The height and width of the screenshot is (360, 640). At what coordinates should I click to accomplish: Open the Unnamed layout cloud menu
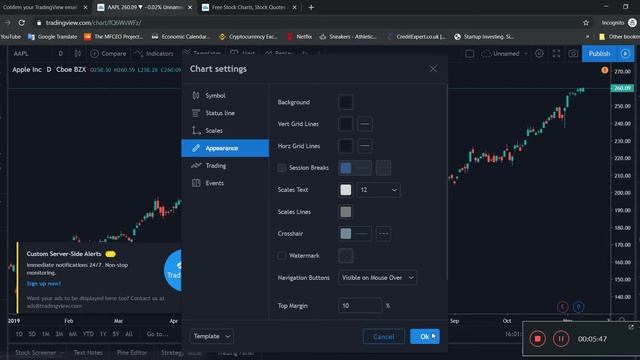[504, 53]
